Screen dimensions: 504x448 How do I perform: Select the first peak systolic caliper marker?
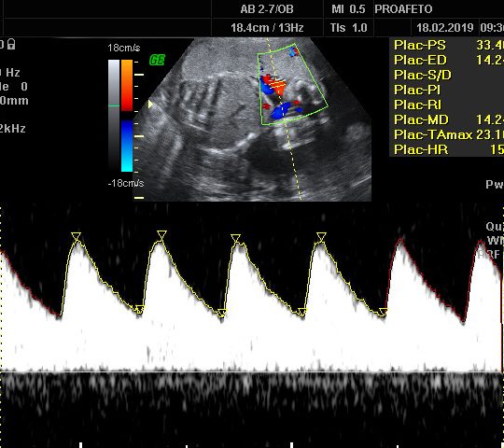[x=77, y=236]
